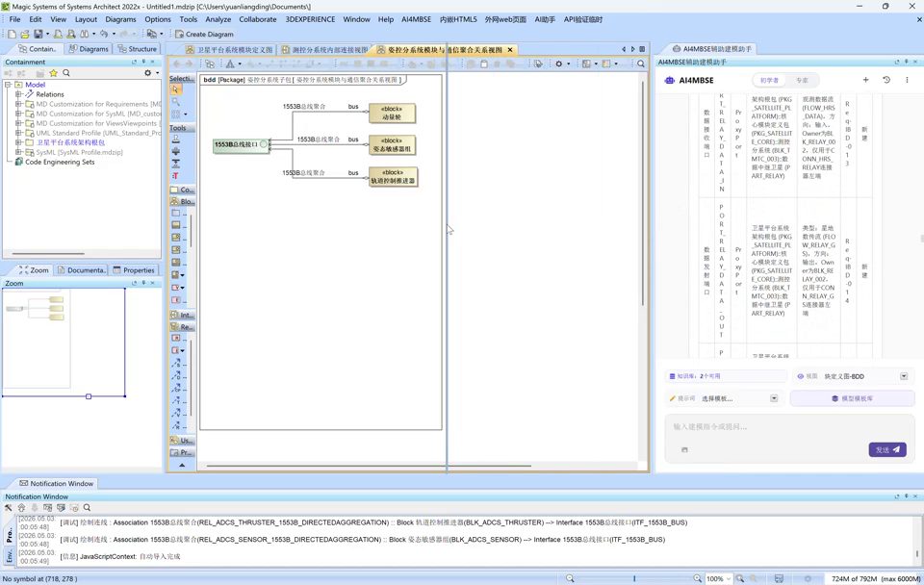924x585 pixels.
Task: Open the status bar zoom 100% dropdown
Action: (x=729, y=579)
